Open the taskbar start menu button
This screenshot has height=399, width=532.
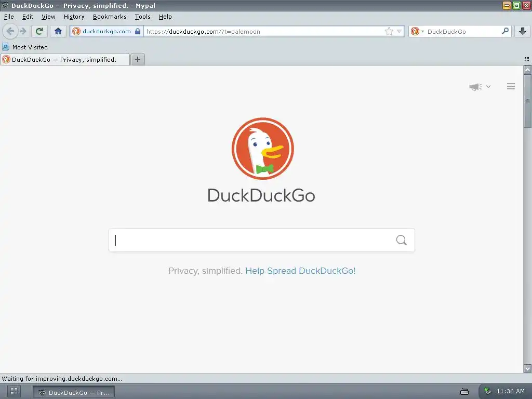pyautogui.click(x=14, y=392)
